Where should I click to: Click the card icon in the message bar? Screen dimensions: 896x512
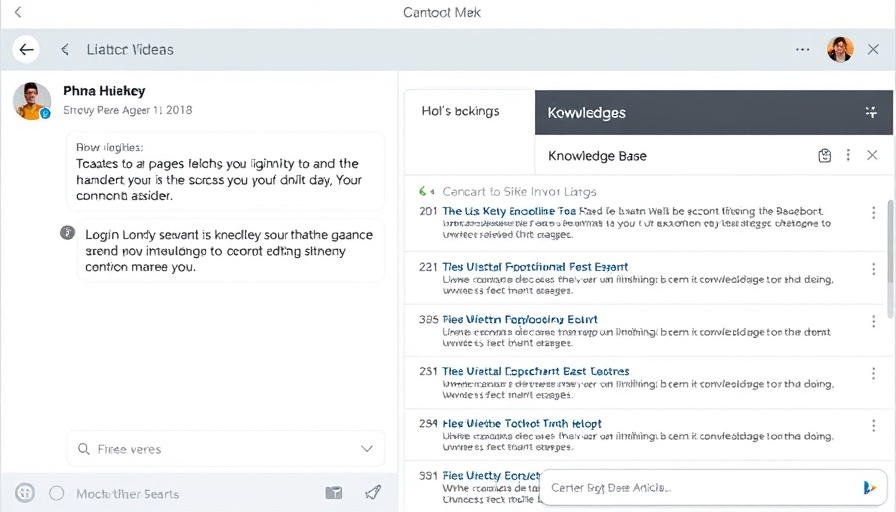334,493
